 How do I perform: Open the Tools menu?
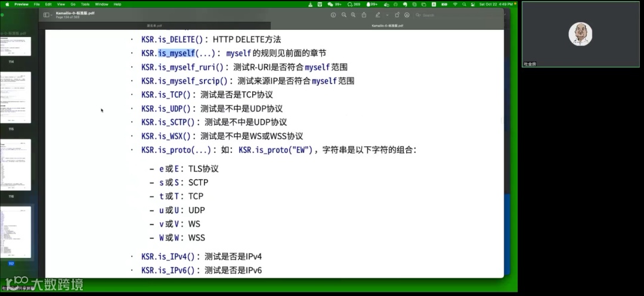tap(85, 4)
